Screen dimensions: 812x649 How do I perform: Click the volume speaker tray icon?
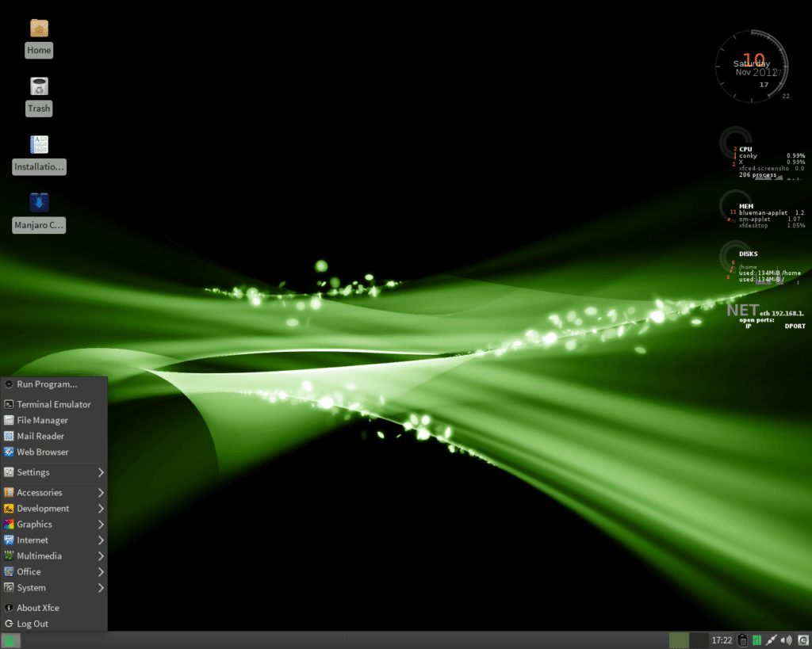point(787,640)
